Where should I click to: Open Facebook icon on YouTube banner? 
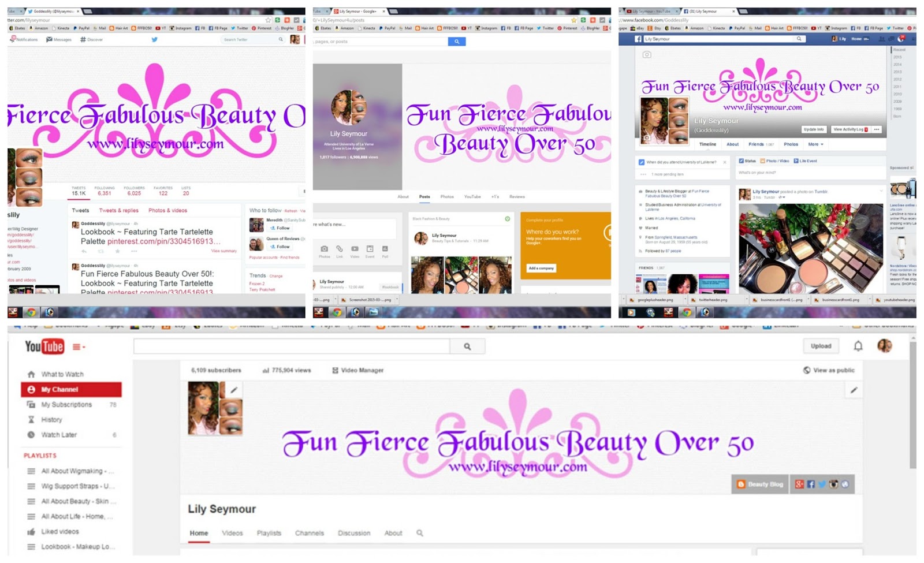click(x=811, y=484)
